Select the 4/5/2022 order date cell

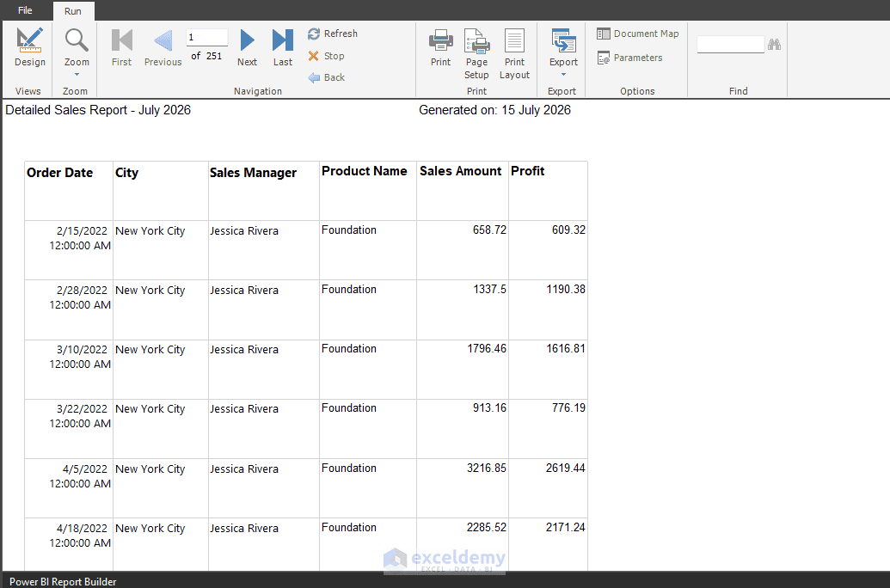click(69, 488)
